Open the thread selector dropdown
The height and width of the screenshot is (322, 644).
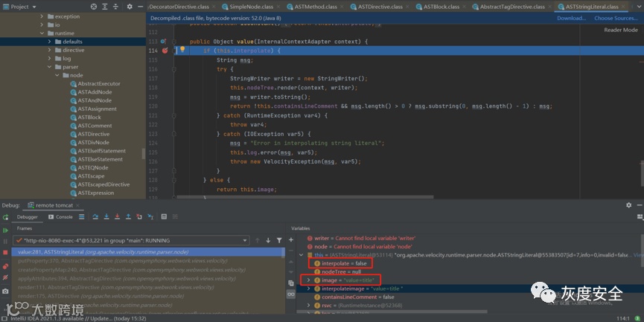[243, 241]
